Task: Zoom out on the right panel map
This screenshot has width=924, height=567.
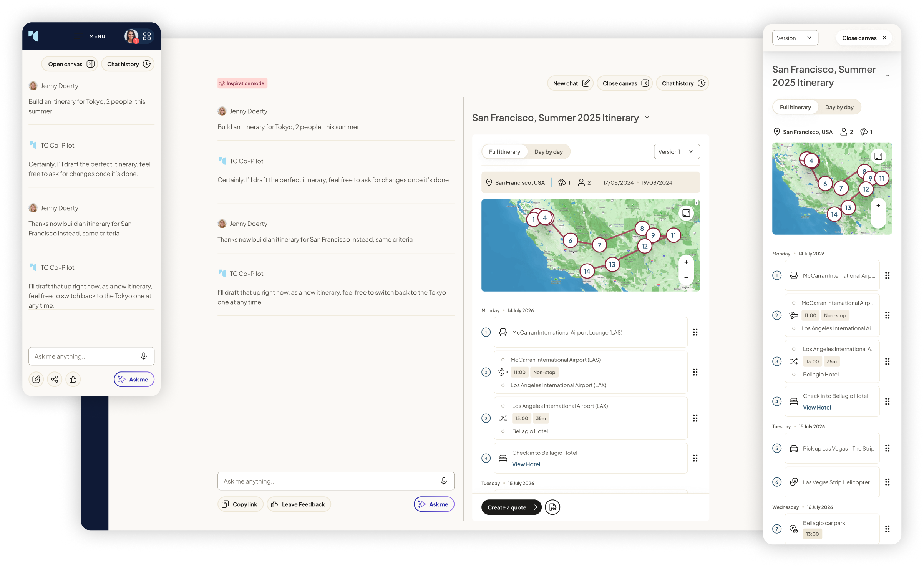Action: 878,221
